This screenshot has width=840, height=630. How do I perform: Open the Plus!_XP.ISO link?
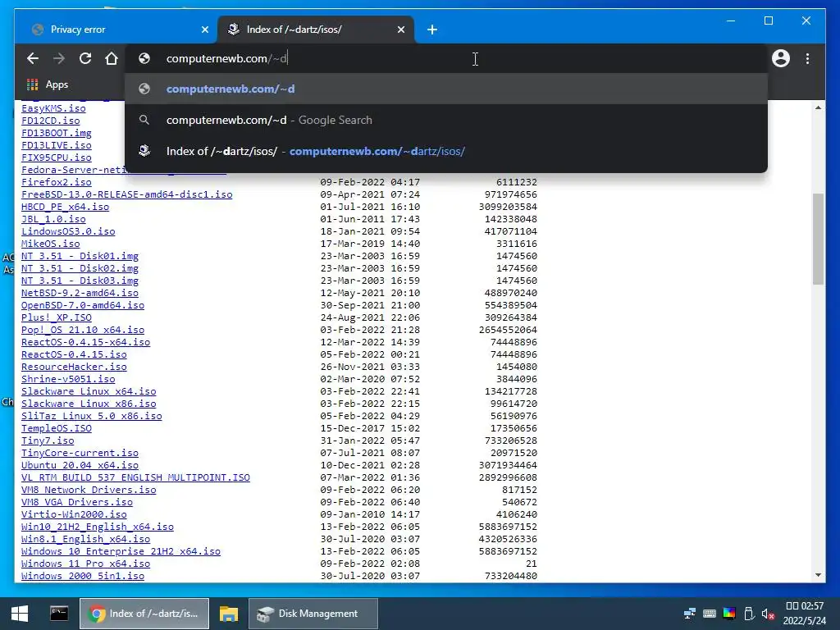point(57,317)
